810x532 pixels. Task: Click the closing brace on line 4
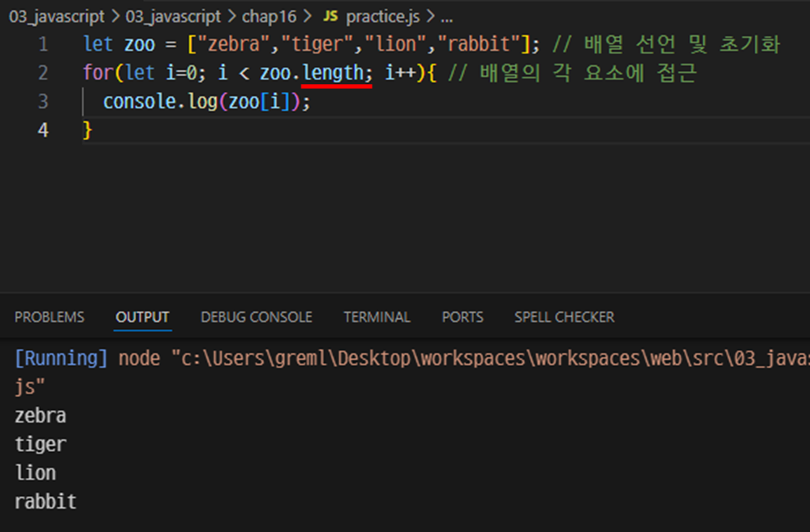[88, 130]
